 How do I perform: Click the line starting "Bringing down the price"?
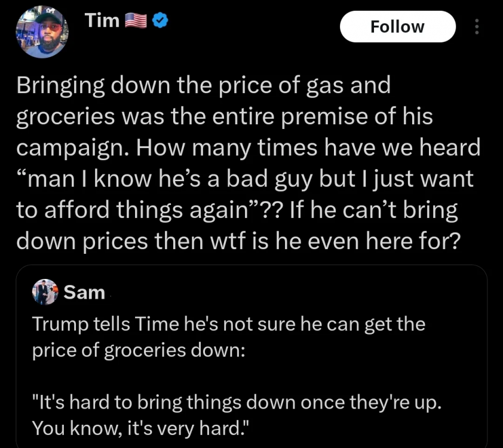tap(203, 85)
